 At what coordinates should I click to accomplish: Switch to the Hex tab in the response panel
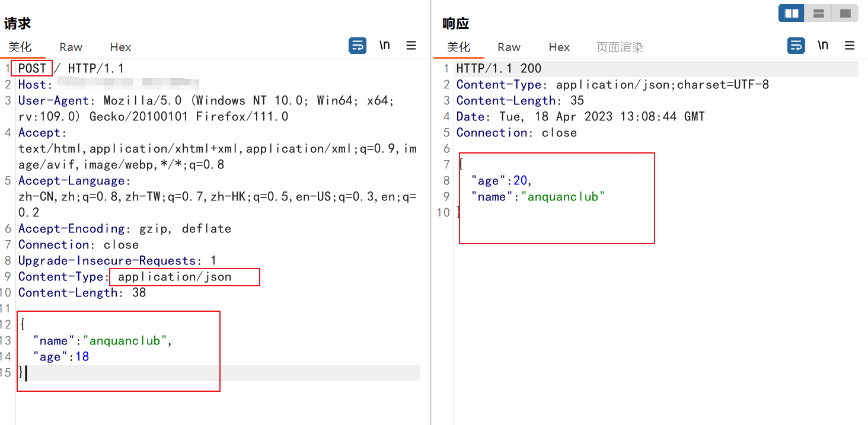point(559,47)
